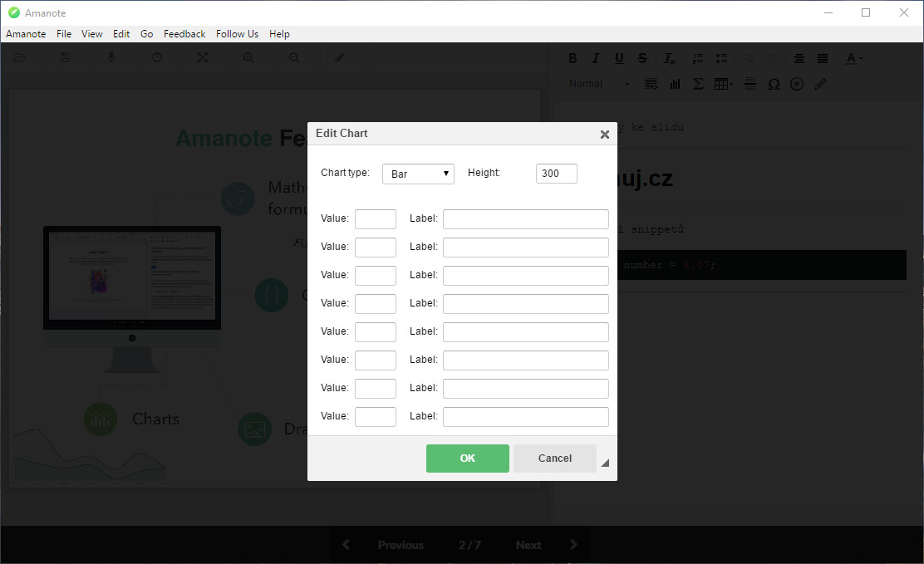
Task: Click the Charts circle icon on the slide
Action: pyautogui.click(x=101, y=419)
